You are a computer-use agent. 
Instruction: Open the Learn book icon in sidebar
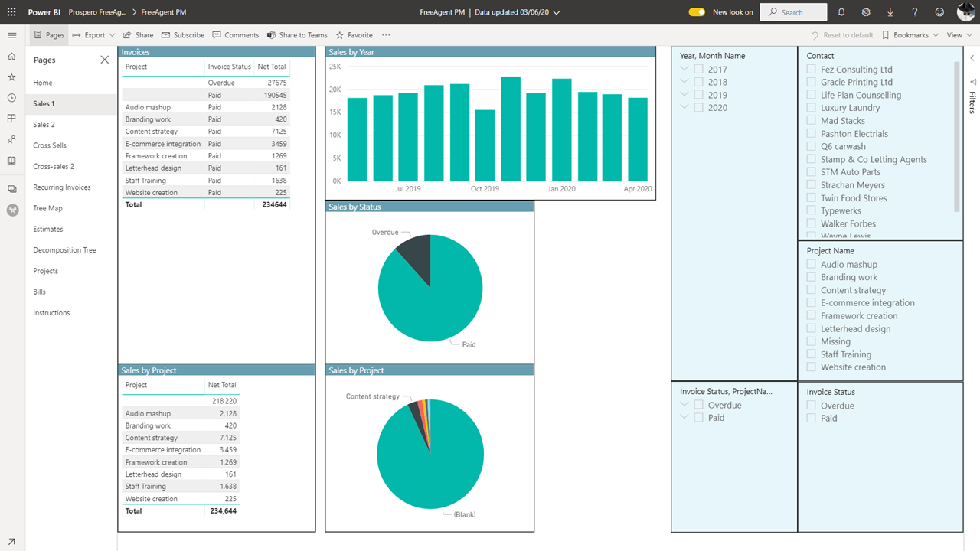tap(11, 161)
